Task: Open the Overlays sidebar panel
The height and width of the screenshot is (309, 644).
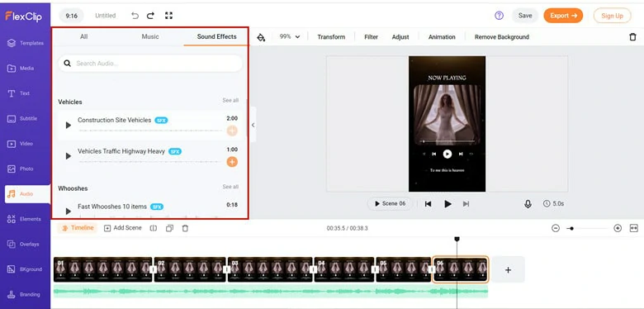Action: click(25, 244)
